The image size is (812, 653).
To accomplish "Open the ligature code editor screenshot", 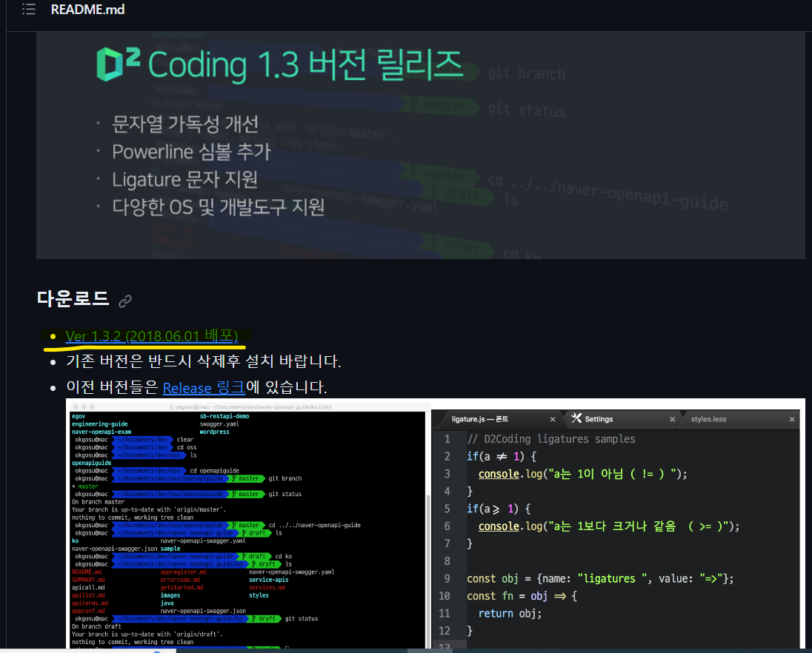I will (616, 528).
